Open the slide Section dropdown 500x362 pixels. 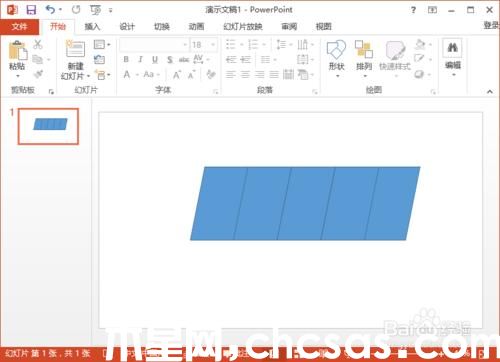tap(102, 75)
